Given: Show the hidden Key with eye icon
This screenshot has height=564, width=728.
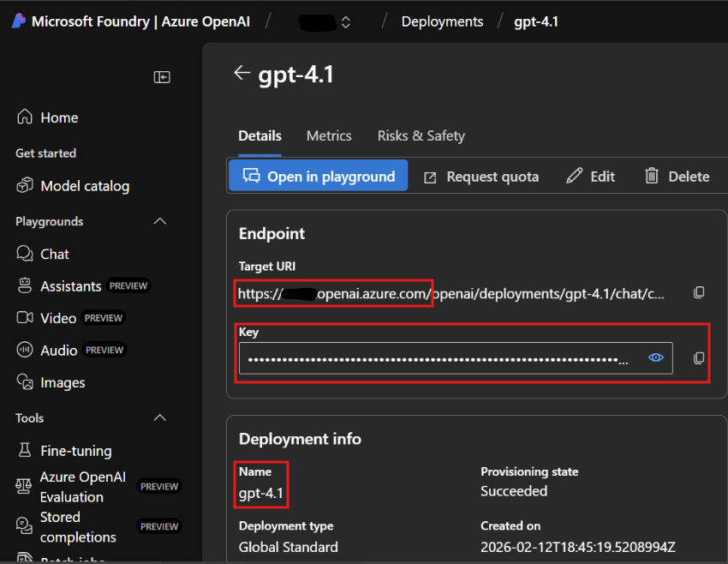Looking at the screenshot, I should [x=656, y=358].
